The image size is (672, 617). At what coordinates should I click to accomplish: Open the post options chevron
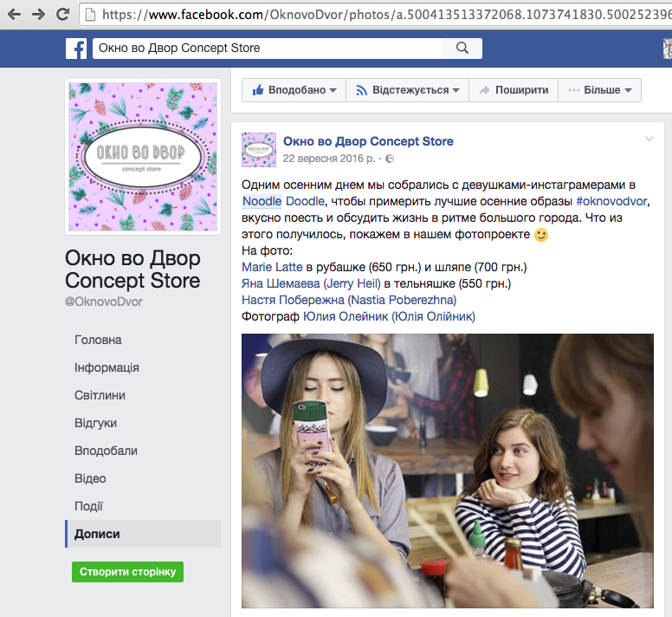tap(649, 139)
